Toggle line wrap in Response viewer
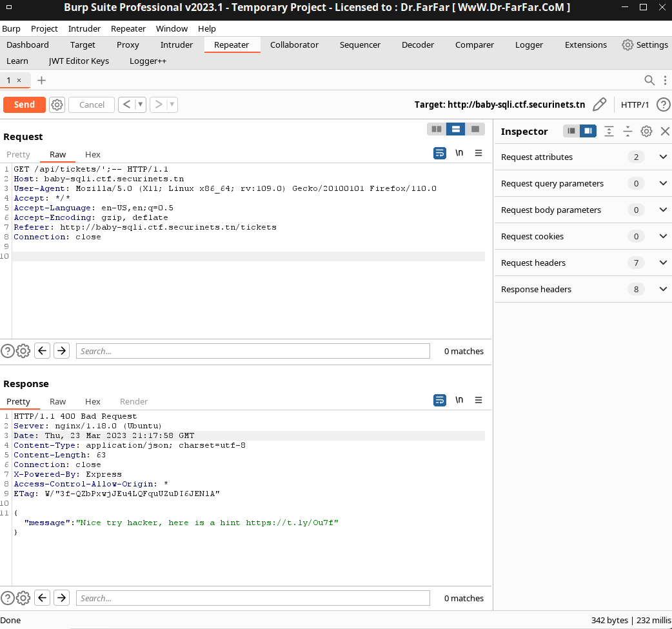Screen dimensions: 672x629 (x=440, y=400)
